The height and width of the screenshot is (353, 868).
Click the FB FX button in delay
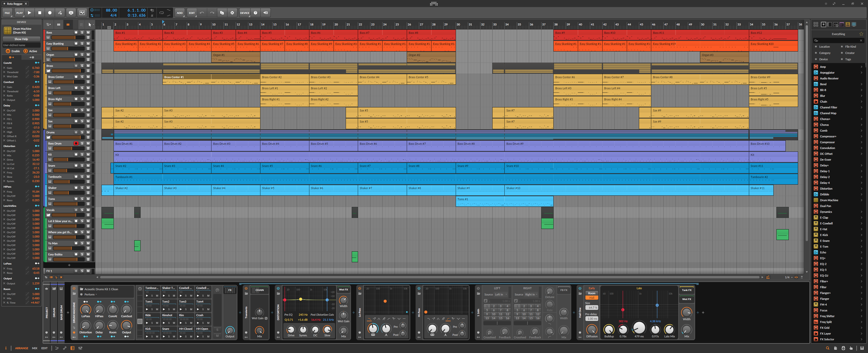click(564, 290)
